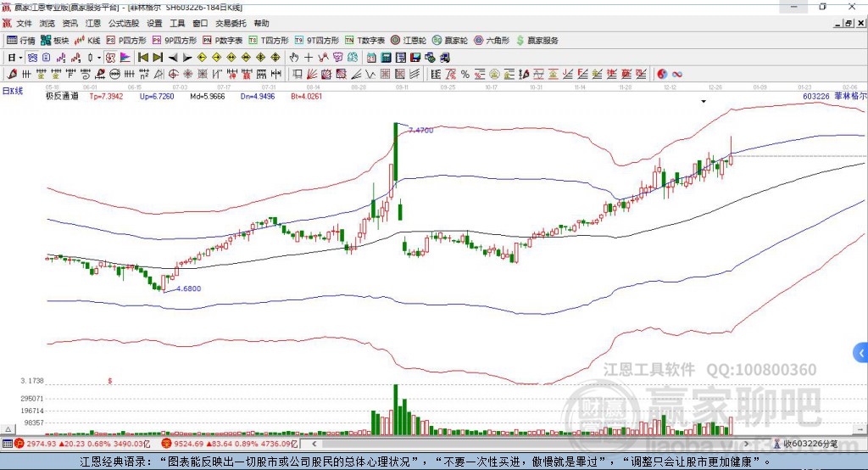Jump to last bar with skip-end icon
This screenshot has height=470, width=868.
click(158, 58)
